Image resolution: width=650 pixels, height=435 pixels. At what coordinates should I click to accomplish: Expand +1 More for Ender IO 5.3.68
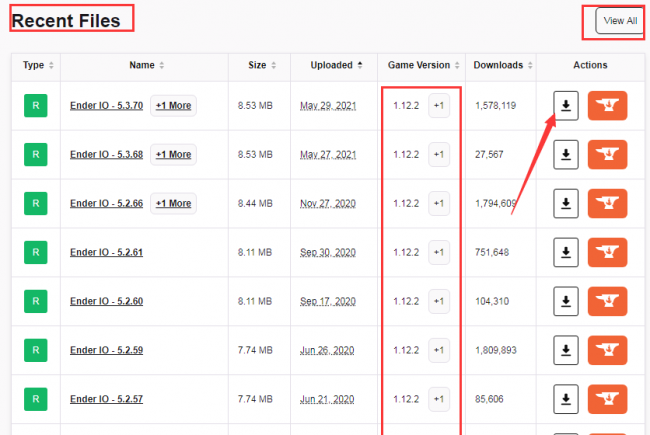[x=173, y=155]
